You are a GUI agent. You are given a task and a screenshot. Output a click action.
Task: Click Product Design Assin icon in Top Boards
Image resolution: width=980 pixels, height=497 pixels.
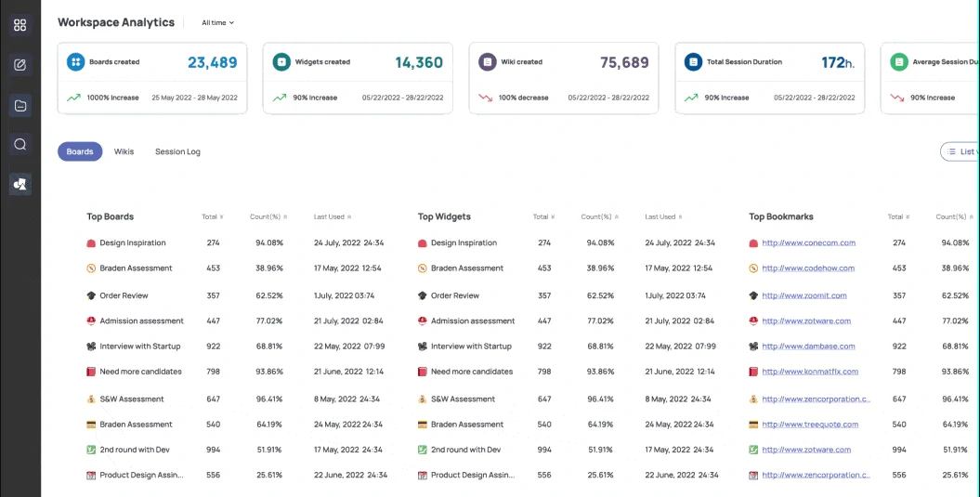click(91, 475)
